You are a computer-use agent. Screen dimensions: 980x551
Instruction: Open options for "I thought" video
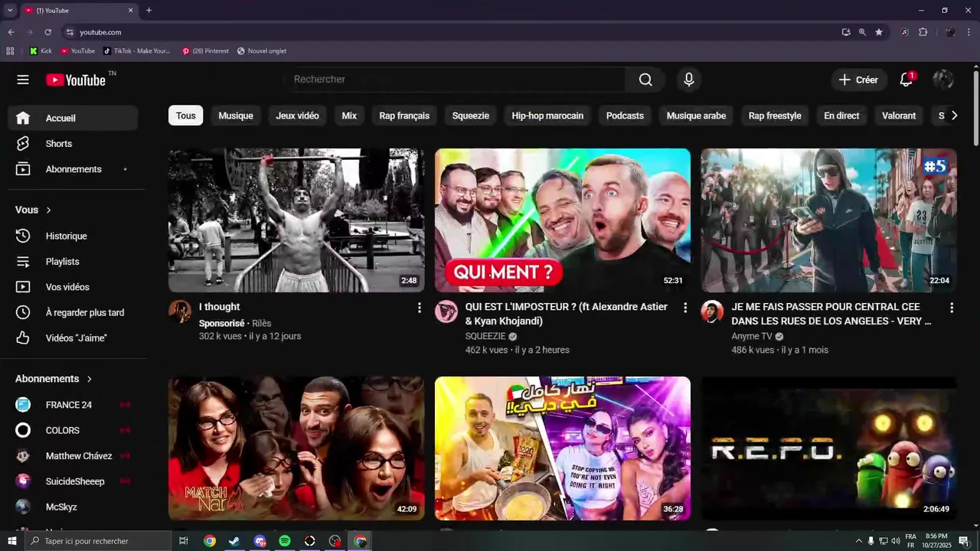tap(419, 308)
